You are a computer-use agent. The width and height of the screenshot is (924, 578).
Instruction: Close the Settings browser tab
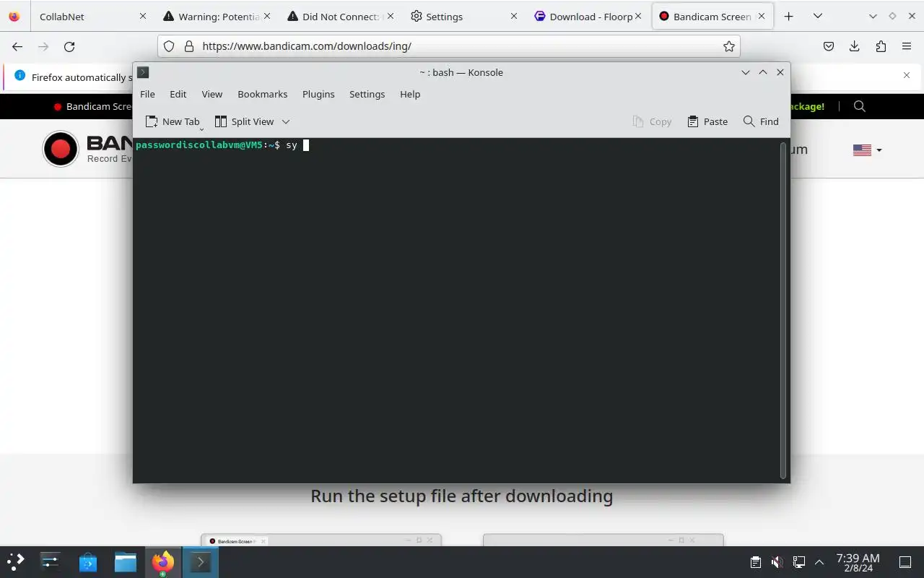click(514, 16)
